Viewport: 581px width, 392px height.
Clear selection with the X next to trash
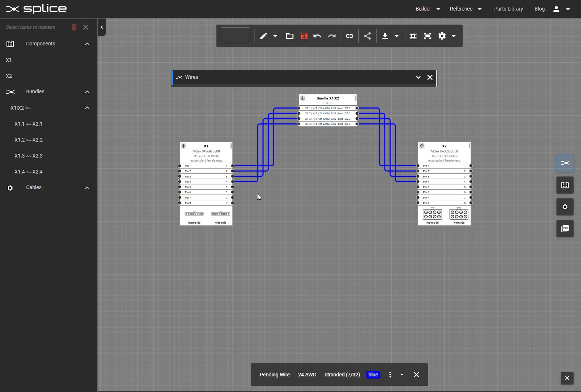[x=86, y=27]
